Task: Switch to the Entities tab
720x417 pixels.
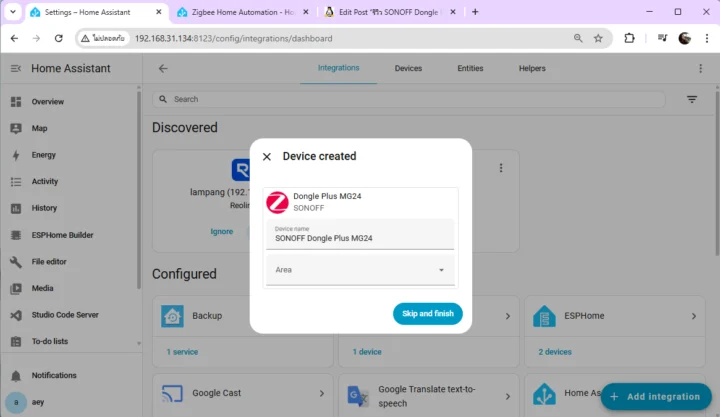Action: [x=470, y=68]
